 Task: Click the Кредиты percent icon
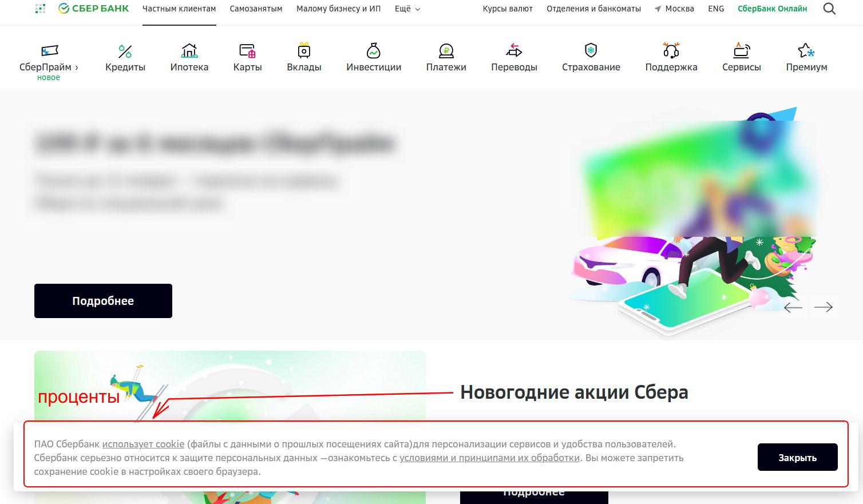tap(125, 51)
